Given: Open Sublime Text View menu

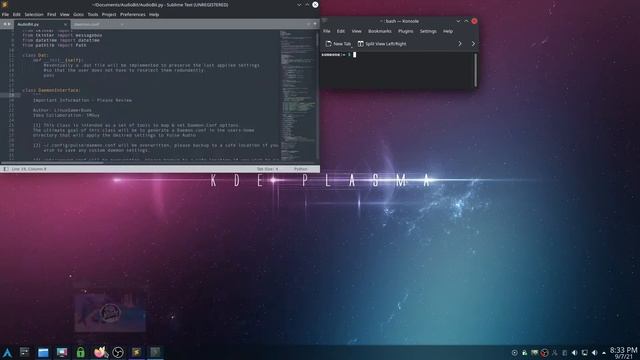Looking at the screenshot, I should click(x=64, y=14).
